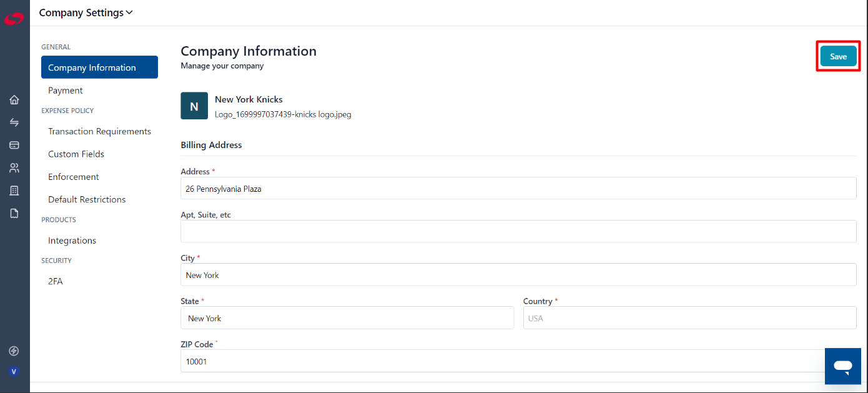Click the New York Knicks company name
Viewport: 868px width, 393px height.
pos(249,99)
